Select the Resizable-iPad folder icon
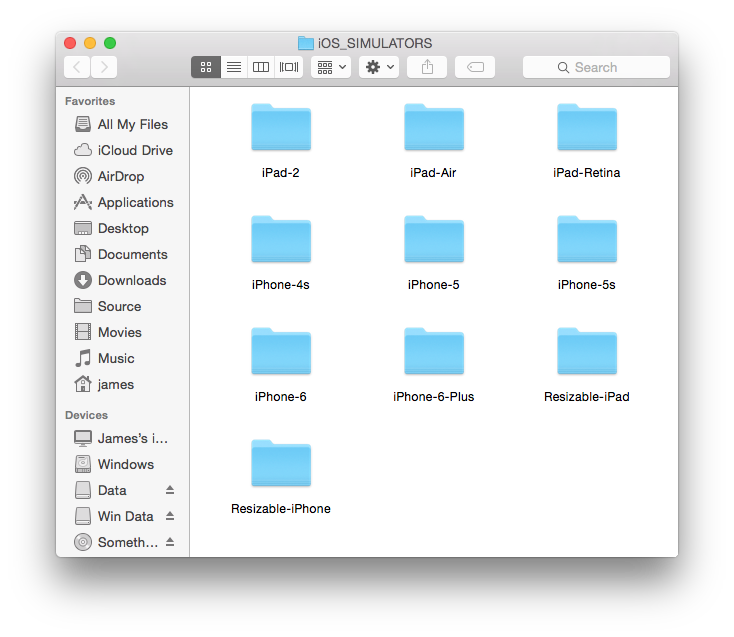 587,351
